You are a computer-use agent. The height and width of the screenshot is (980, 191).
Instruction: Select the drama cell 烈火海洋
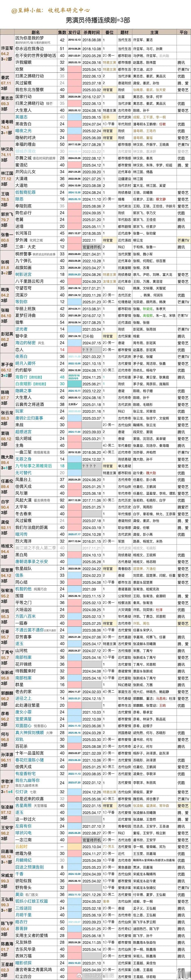pyautogui.click(x=23, y=541)
